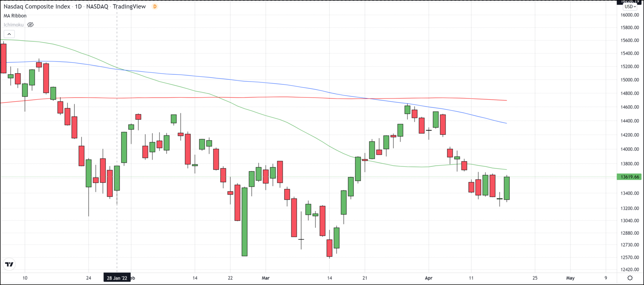Image resolution: width=644 pixels, height=285 pixels.
Task: Click the TradingView logo icon
Action: pyautogui.click(x=9, y=264)
